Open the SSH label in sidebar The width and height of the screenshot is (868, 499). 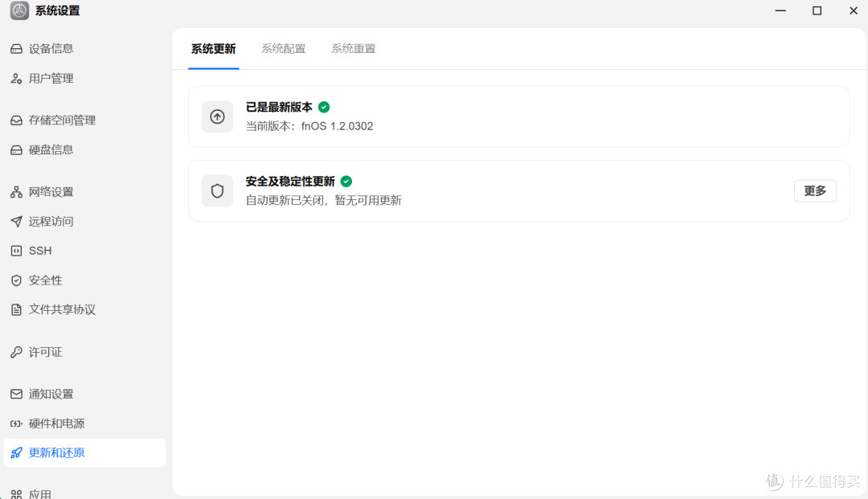[x=40, y=251]
